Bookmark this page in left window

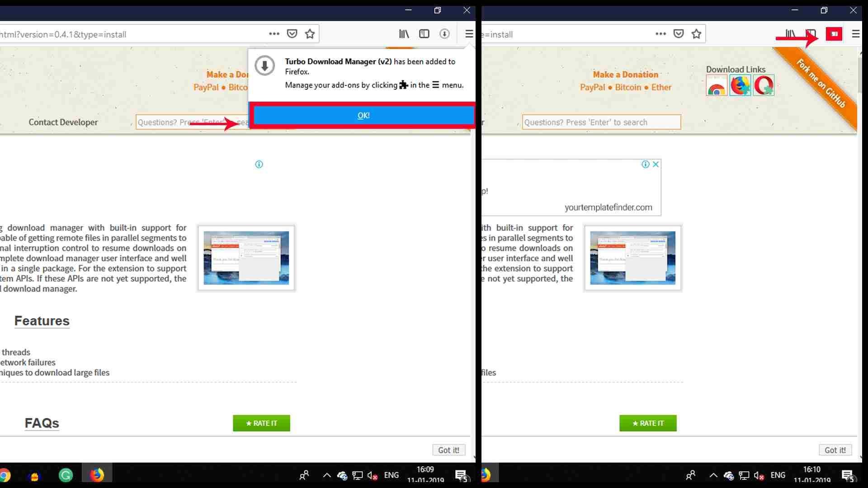pos(310,34)
